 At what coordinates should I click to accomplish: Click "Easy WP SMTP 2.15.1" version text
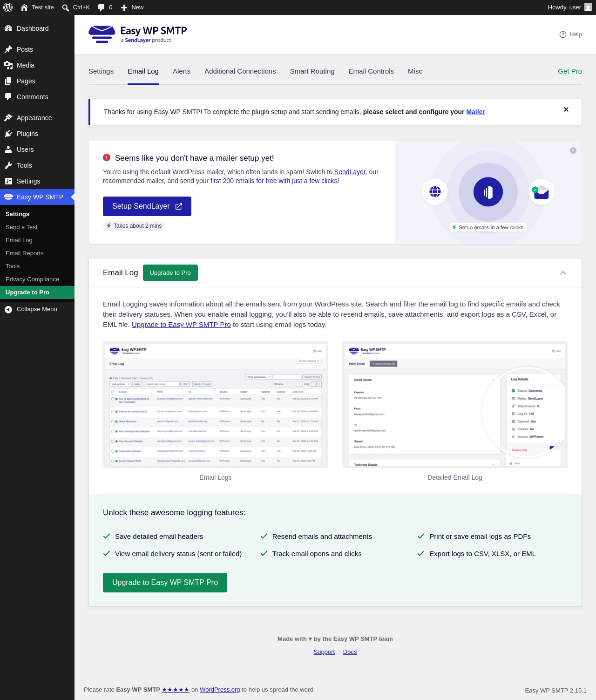tap(555, 690)
